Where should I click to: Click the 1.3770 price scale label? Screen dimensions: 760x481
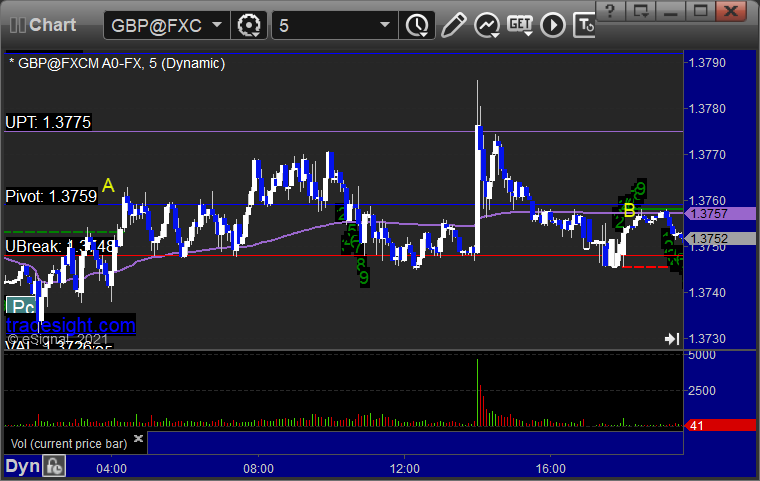tap(707, 155)
